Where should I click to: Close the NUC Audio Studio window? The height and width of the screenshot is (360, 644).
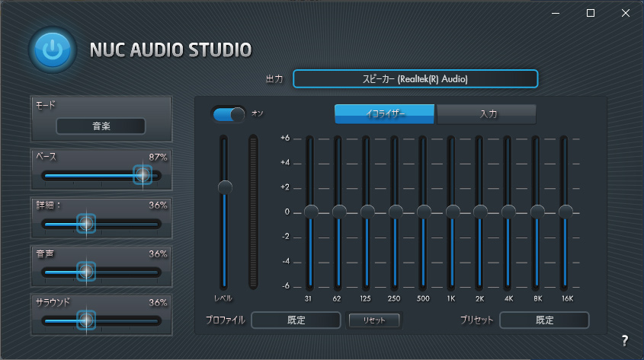[626, 13]
